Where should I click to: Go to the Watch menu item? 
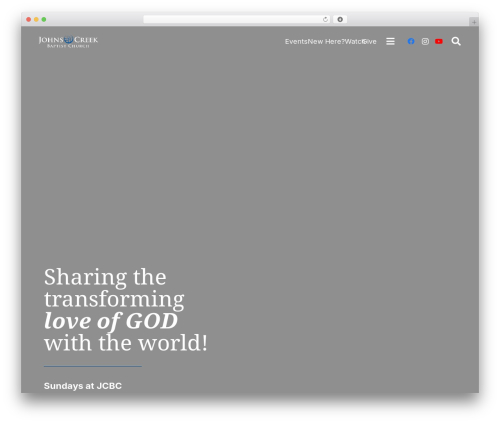pyautogui.click(x=354, y=42)
